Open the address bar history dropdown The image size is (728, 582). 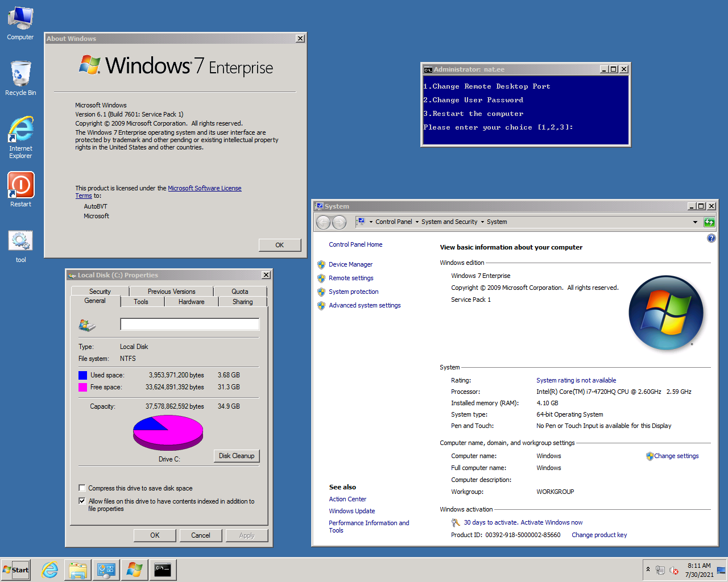(x=695, y=222)
